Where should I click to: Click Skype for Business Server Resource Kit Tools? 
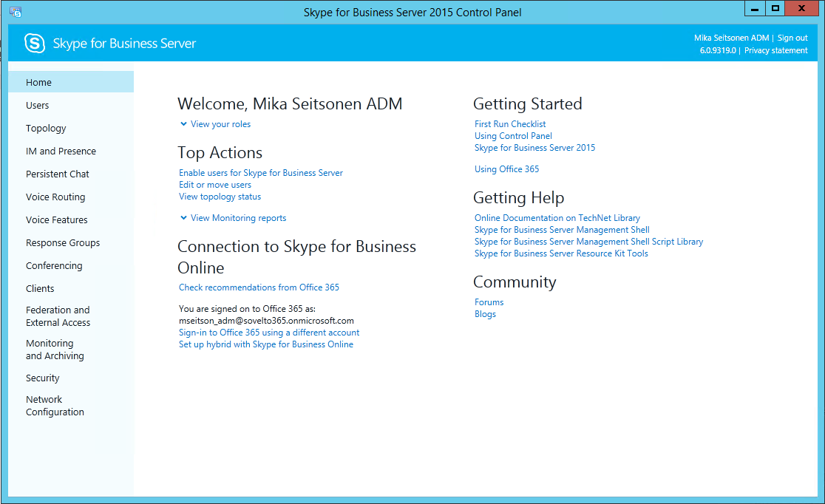[x=561, y=253]
